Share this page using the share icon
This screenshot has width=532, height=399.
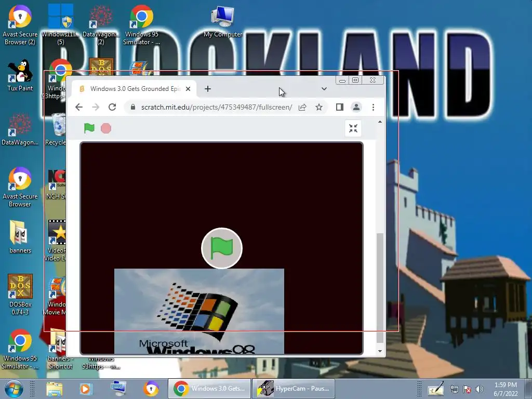pos(302,107)
